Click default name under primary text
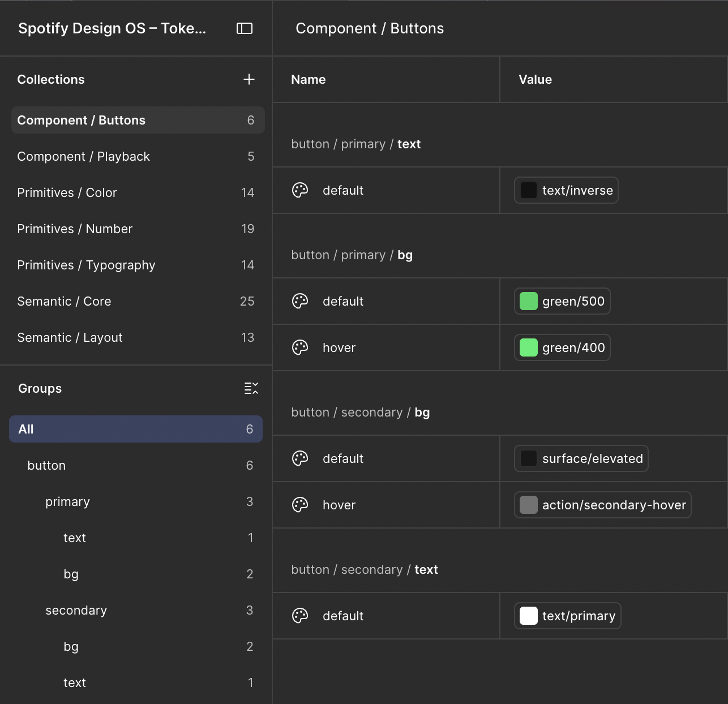728x704 pixels. pyautogui.click(x=343, y=190)
